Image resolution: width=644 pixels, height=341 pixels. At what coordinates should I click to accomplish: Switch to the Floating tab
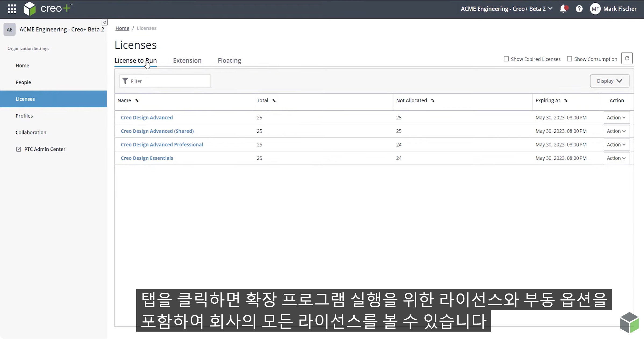(x=229, y=60)
